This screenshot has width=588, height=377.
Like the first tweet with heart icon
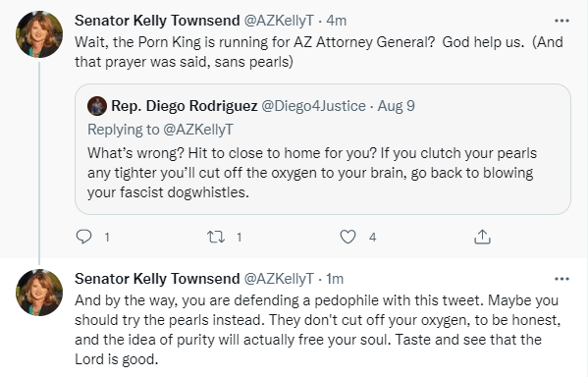[x=347, y=237]
